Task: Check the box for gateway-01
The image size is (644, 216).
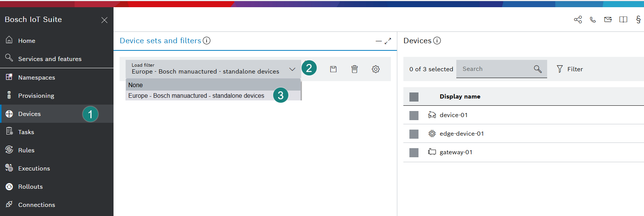Action: (414, 153)
